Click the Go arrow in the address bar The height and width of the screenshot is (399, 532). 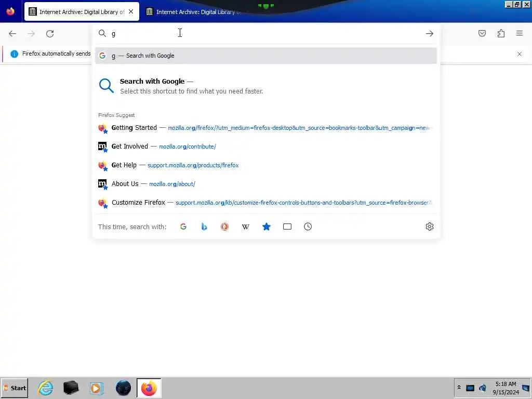tap(430, 34)
